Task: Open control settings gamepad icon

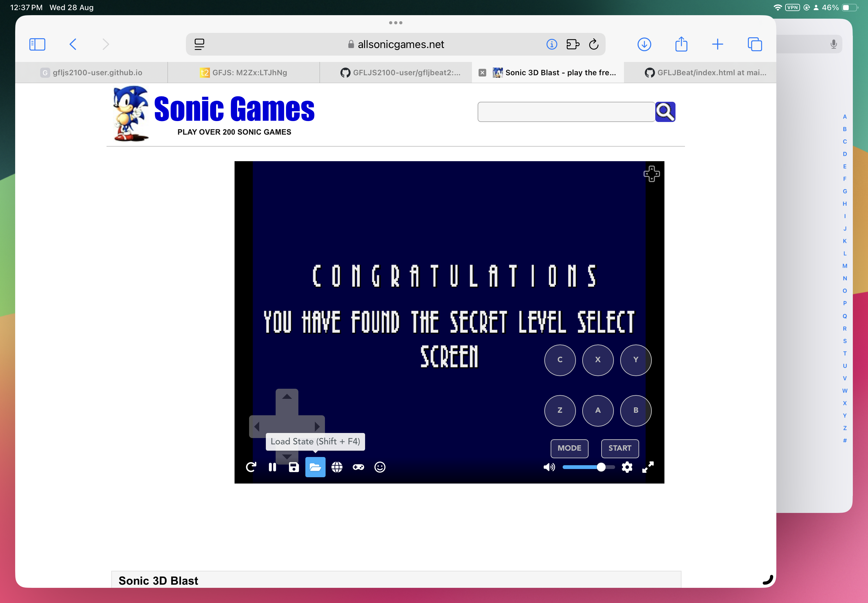Action: (x=358, y=467)
